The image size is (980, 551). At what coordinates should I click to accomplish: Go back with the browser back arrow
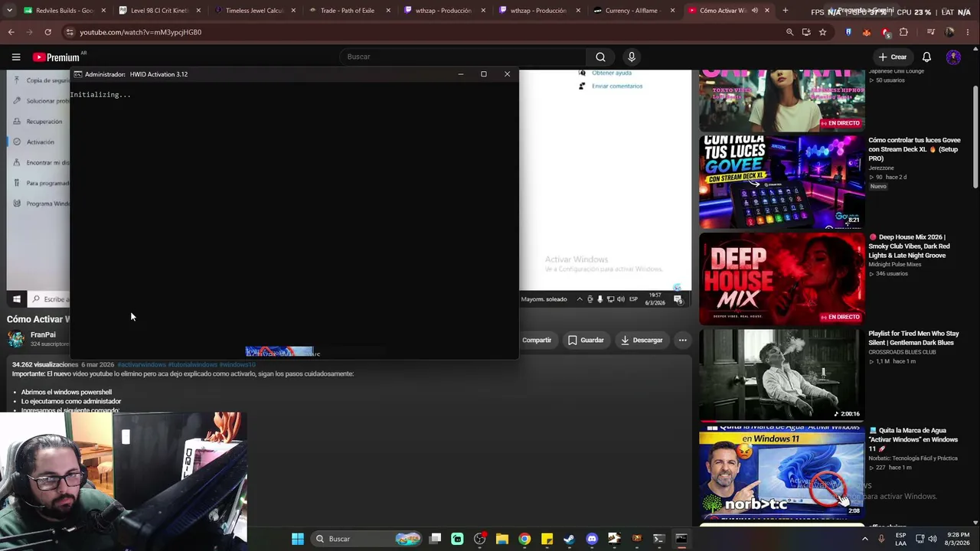[11, 32]
